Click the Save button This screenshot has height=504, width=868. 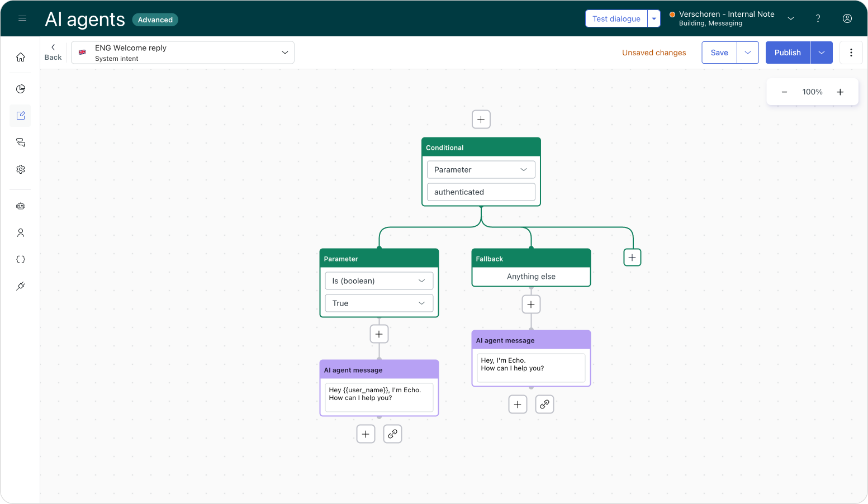coord(719,53)
